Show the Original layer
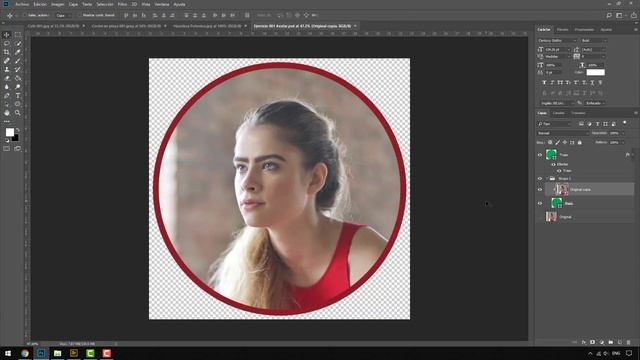The width and height of the screenshot is (640, 360). pos(540,217)
